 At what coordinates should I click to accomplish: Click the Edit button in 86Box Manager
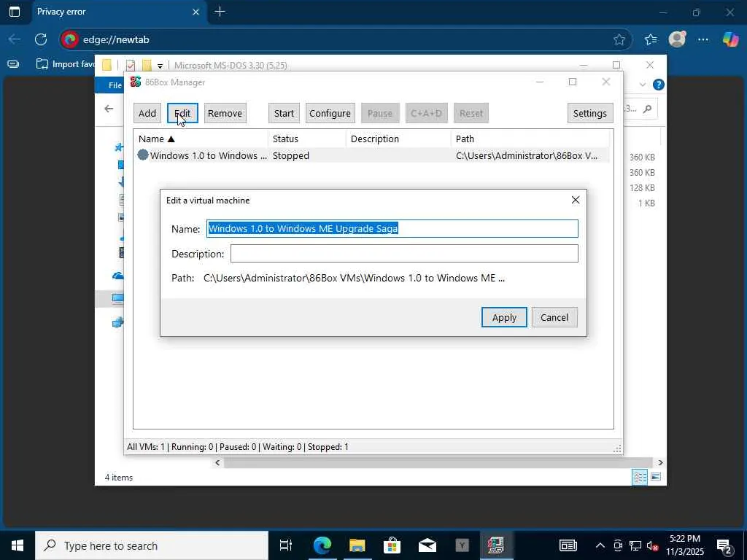(182, 113)
